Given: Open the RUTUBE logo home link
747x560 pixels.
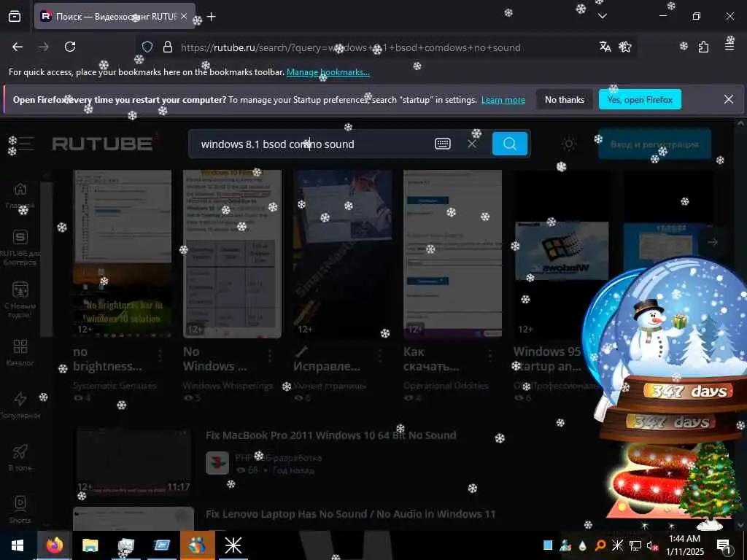Looking at the screenshot, I should pos(102,144).
